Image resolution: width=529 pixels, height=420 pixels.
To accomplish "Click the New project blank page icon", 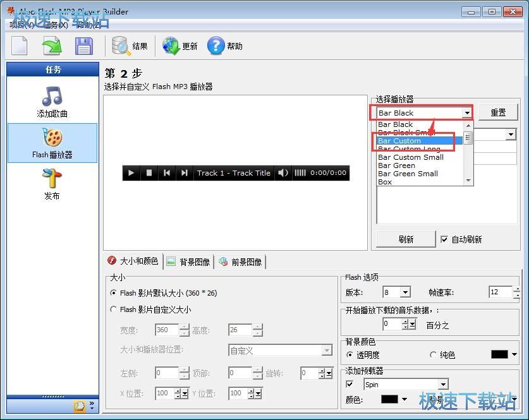I will point(19,46).
